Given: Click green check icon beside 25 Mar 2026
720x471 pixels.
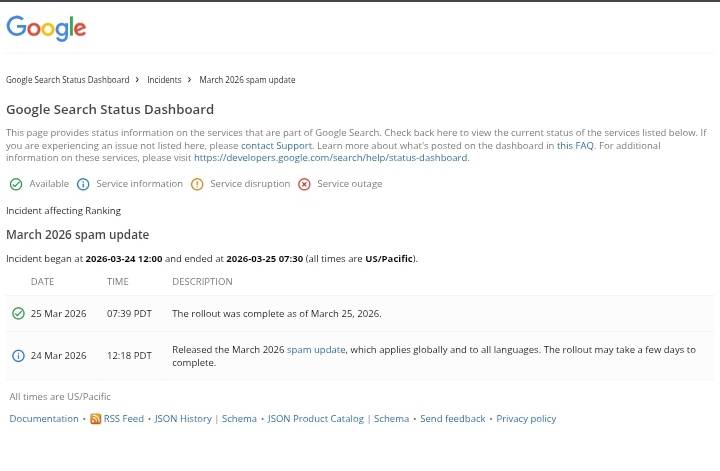Looking at the screenshot, I should click(18, 314).
